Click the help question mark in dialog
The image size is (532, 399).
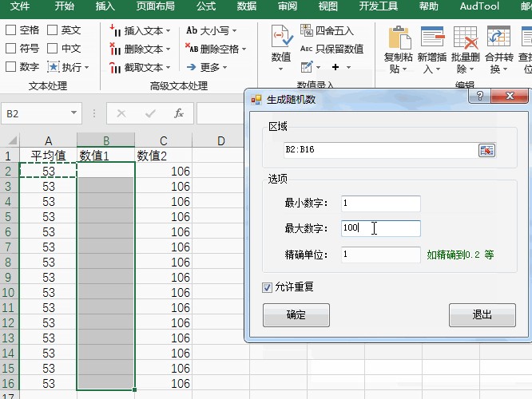coord(480,96)
